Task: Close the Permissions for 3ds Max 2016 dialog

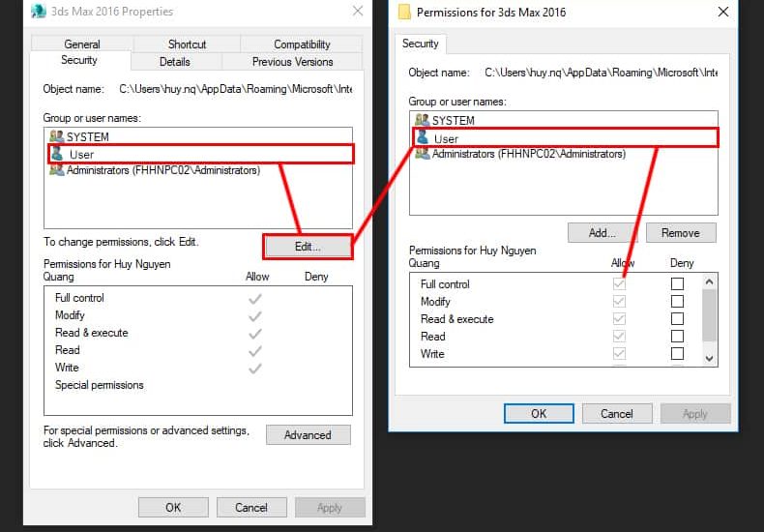Action: (722, 13)
